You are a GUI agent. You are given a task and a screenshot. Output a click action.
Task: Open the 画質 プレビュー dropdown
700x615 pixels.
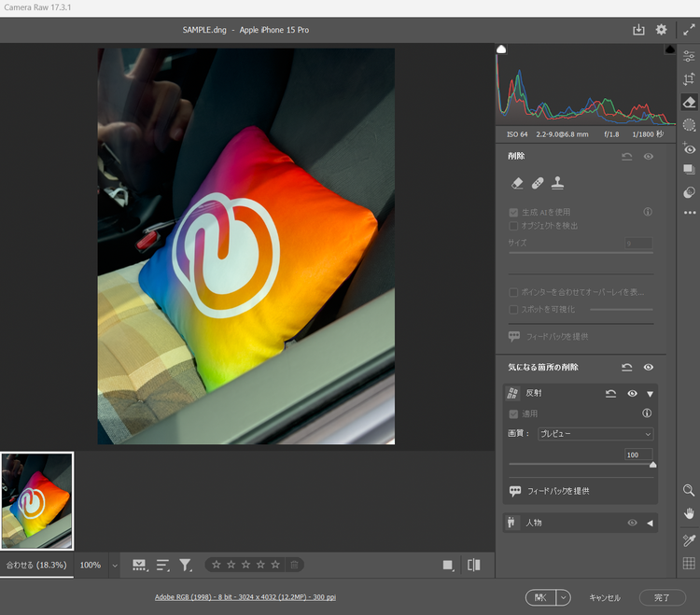(595, 434)
